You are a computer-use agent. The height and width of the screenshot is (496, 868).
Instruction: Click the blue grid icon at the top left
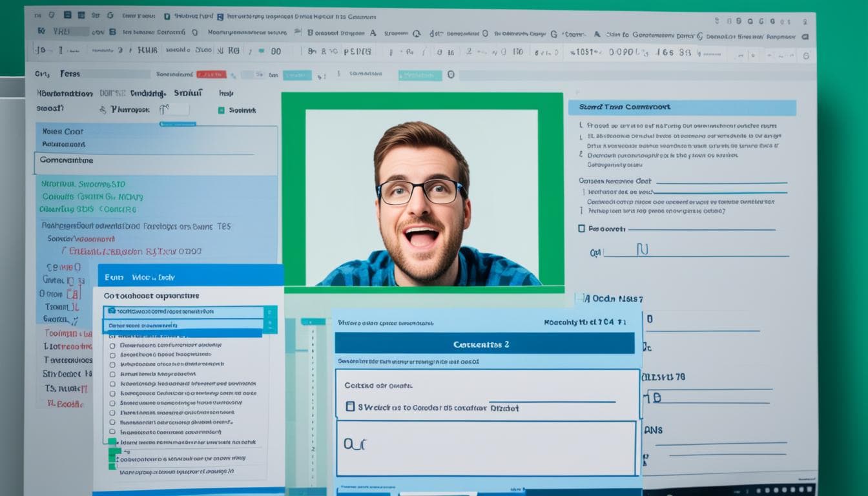point(67,14)
